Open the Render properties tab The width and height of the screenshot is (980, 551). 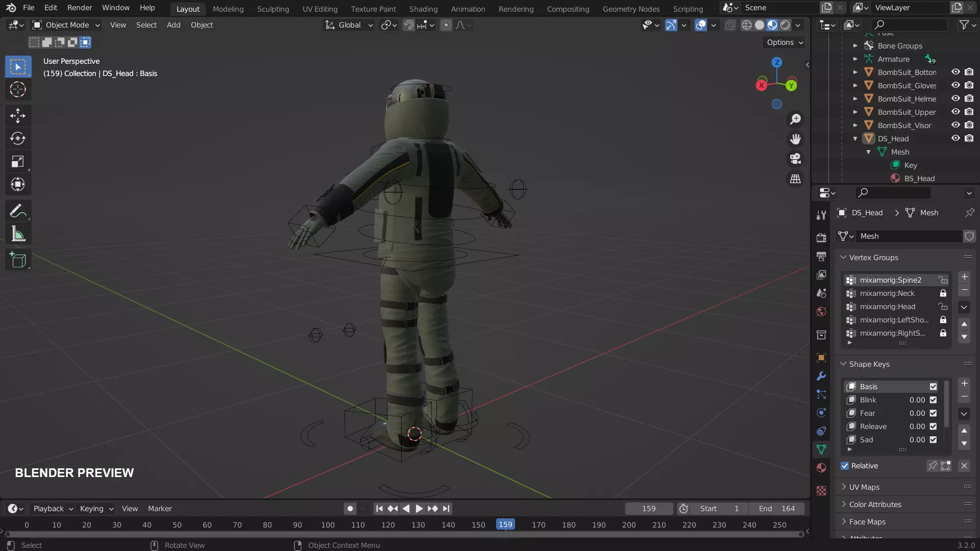coord(821,238)
